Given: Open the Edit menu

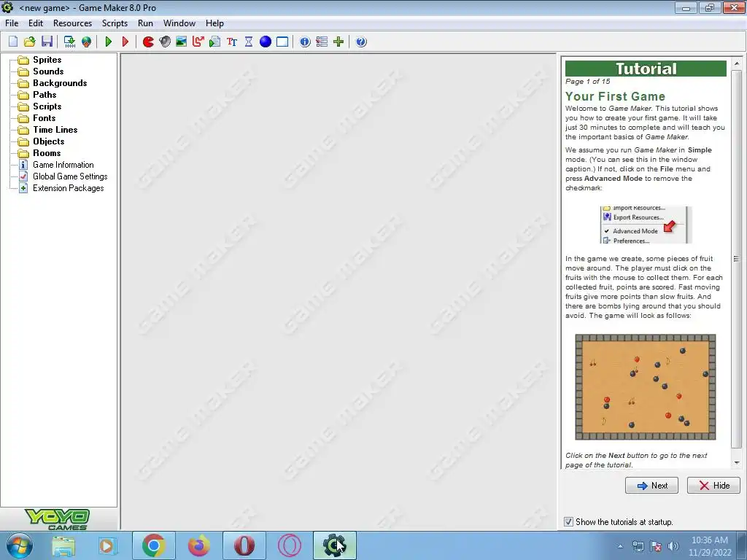Looking at the screenshot, I should tap(36, 23).
